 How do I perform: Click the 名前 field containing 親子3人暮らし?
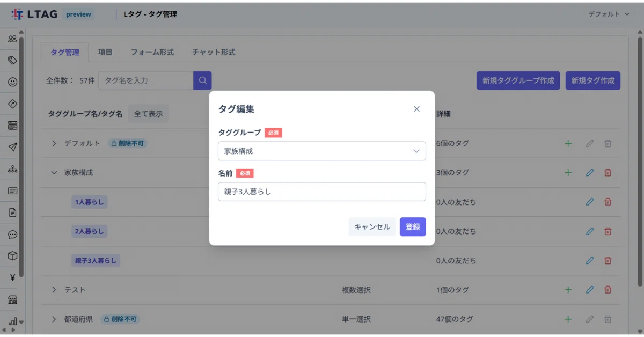point(322,192)
